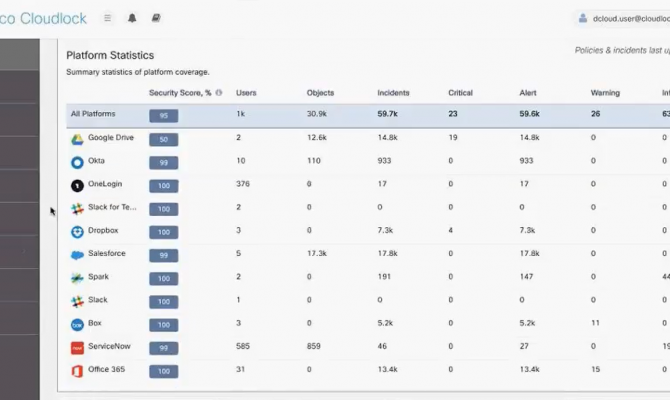Click Box warning count 11
This screenshot has width=670, height=400.
click(595, 323)
